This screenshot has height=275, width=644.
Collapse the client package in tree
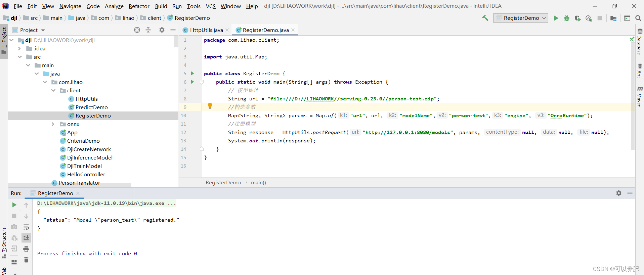(53, 90)
